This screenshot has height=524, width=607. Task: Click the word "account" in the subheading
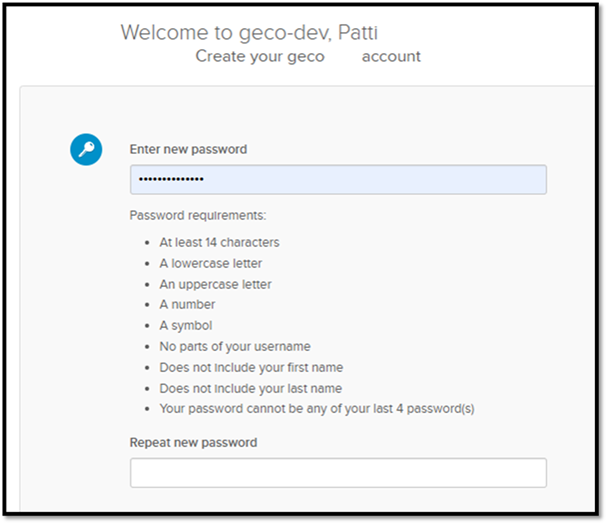391,56
